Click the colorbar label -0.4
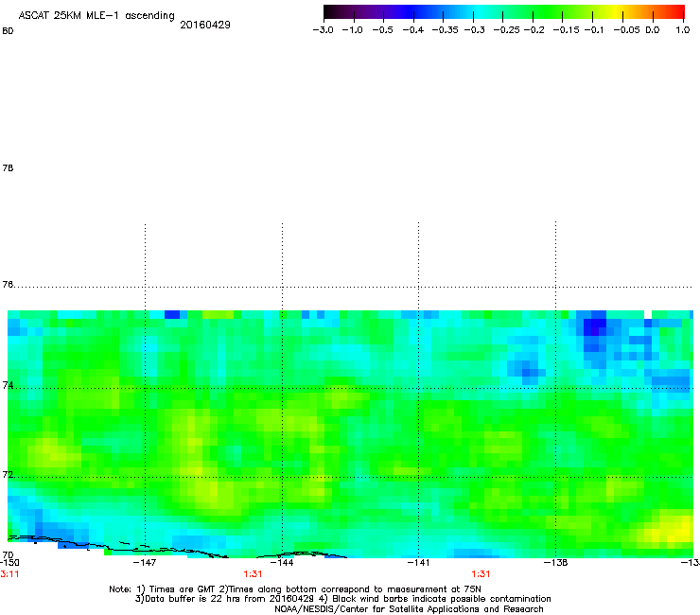 click(x=413, y=30)
